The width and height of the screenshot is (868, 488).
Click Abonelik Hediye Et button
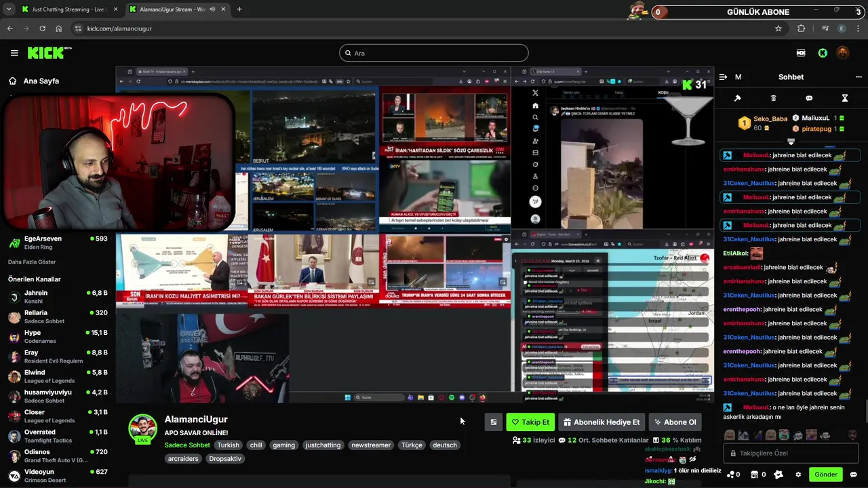pyautogui.click(x=601, y=422)
